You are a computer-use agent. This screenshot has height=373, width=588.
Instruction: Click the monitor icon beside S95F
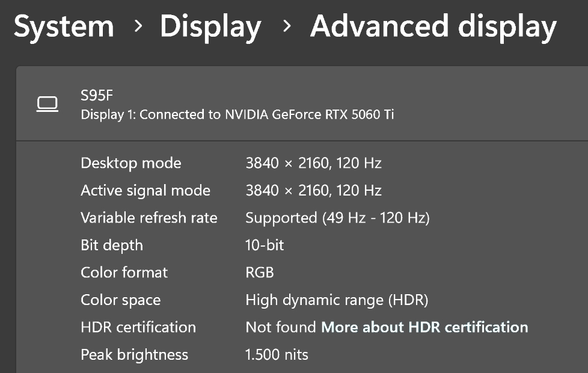(47, 104)
